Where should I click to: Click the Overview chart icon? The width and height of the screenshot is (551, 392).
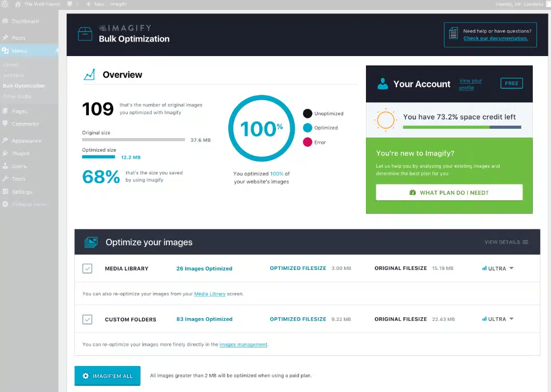click(x=89, y=74)
